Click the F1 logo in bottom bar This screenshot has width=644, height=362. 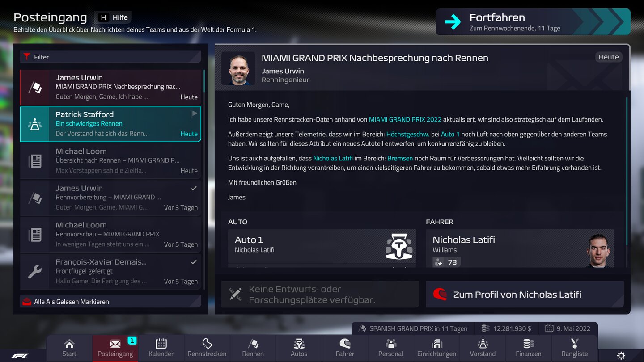point(19,356)
